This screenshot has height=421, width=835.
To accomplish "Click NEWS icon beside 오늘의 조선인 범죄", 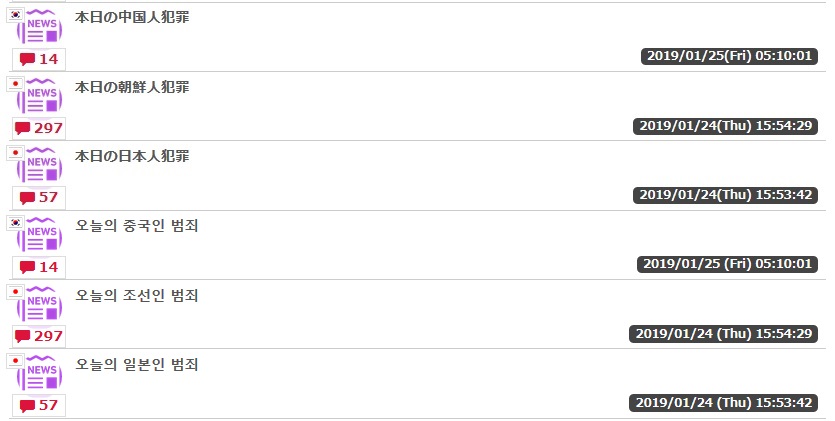I will [x=42, y=305].
